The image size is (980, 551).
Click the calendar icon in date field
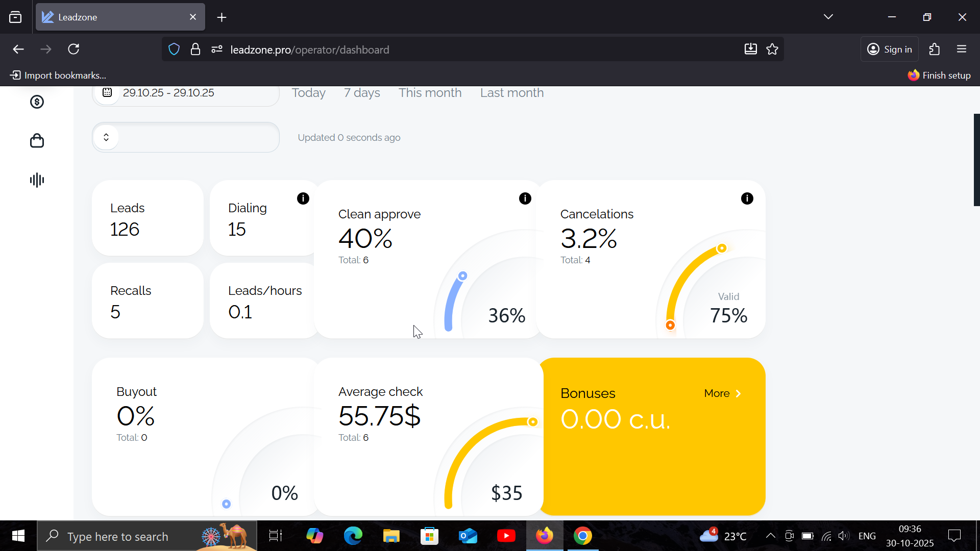click(107, 93)
